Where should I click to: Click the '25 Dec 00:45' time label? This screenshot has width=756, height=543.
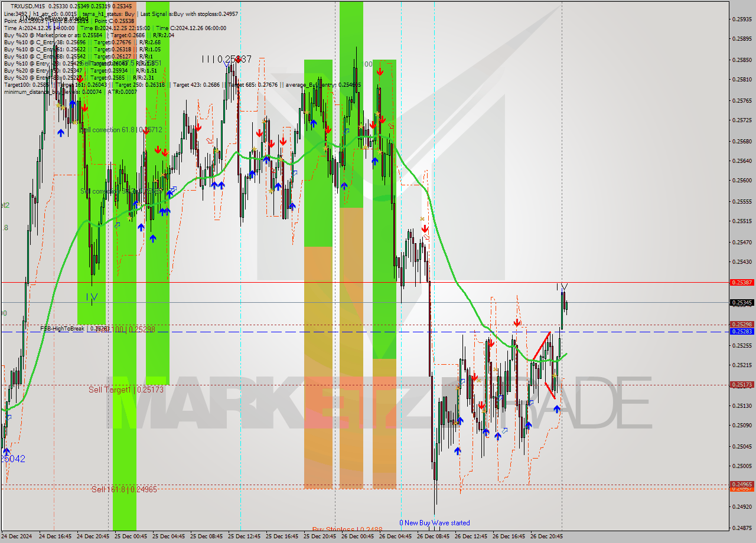tap(131, 537)
